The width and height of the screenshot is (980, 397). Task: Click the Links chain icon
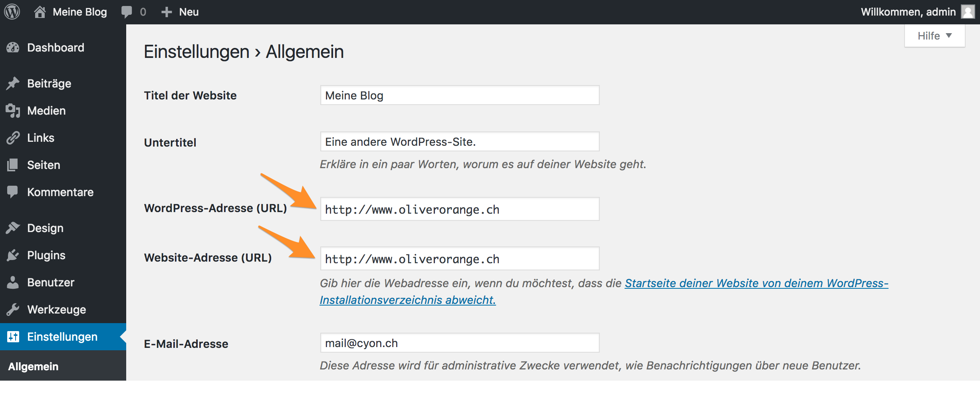coord(13,138)
